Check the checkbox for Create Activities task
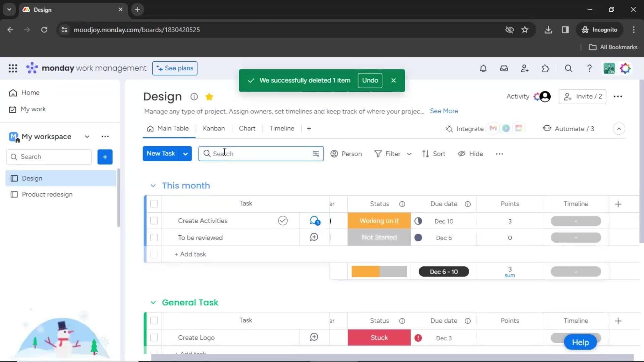The image size is (644, 362). [154, 221]
